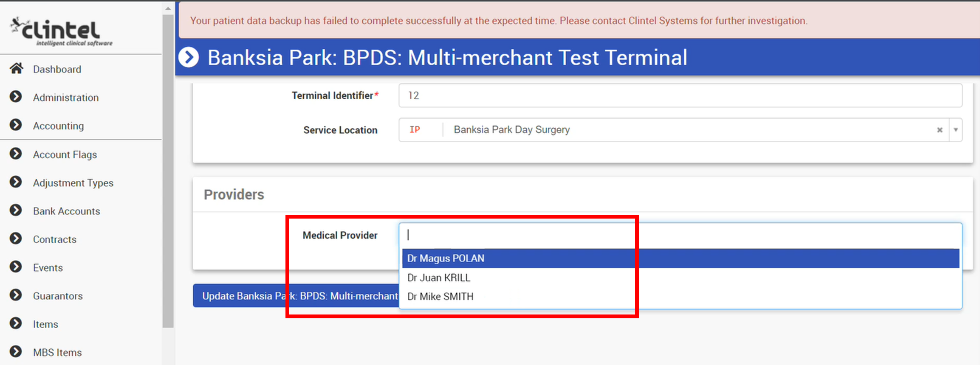Open the Adjustment Types menu item

(73, 182)
